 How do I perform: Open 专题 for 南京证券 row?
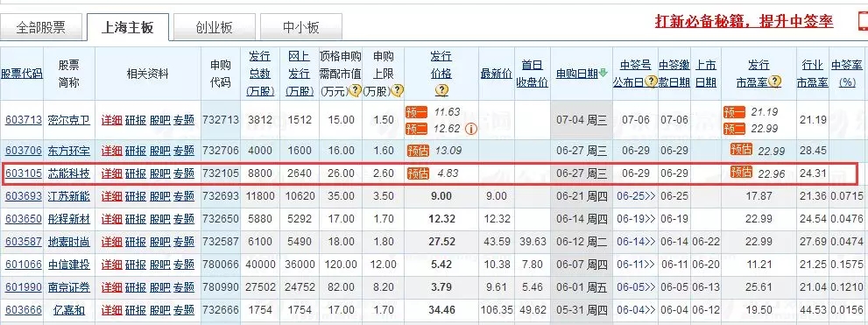[x=184, y=287]
